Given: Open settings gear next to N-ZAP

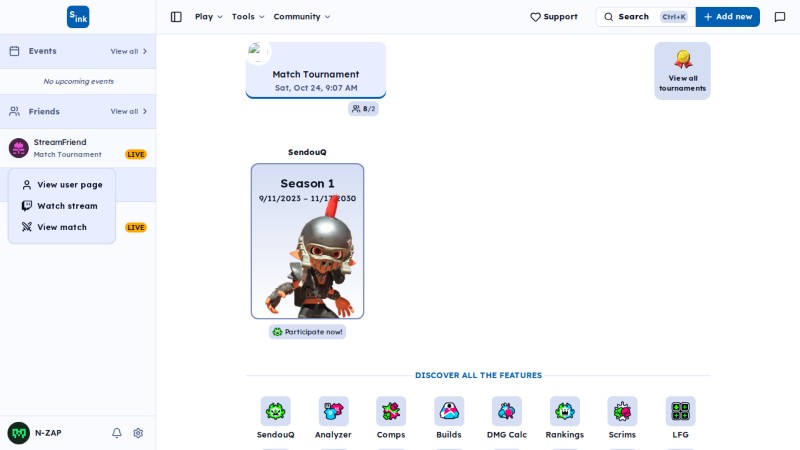Looking at the screenshot, I should (x=138, y=433).
